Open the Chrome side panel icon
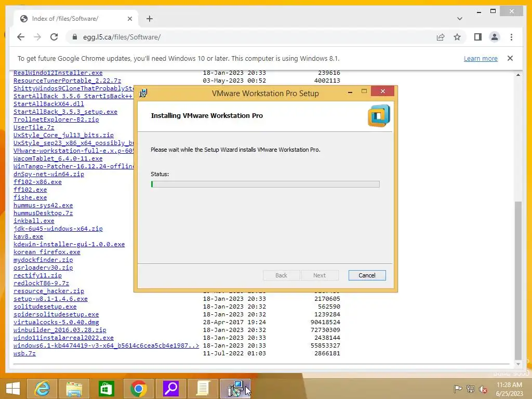Viewport: 532px width, 399px height. (x=478, y=37)
